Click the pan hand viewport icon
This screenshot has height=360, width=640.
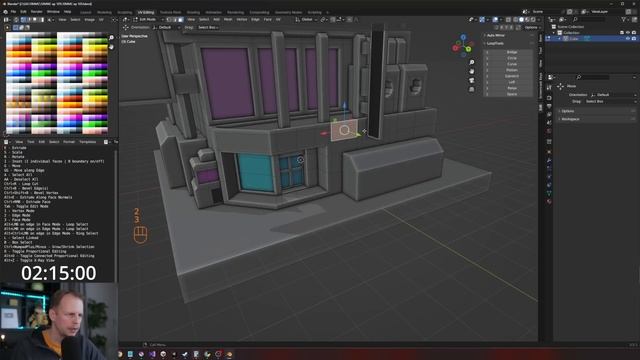coord(472,71)
